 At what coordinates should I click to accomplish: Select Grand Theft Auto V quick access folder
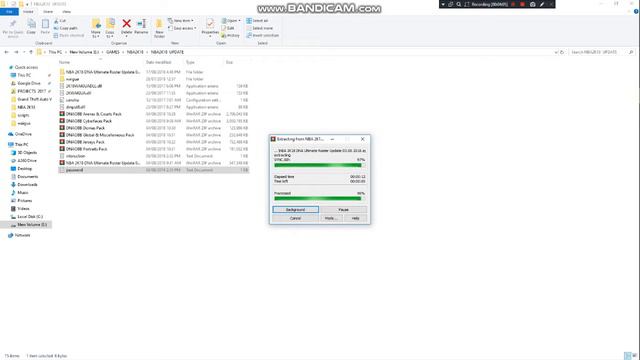(x=34, y=99)
